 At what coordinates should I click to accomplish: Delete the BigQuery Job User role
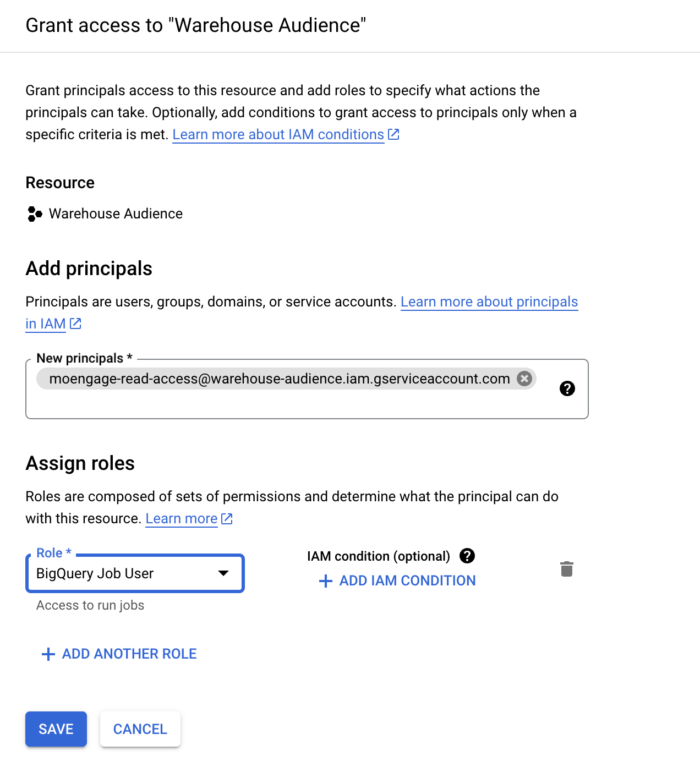tap(566, 569)
